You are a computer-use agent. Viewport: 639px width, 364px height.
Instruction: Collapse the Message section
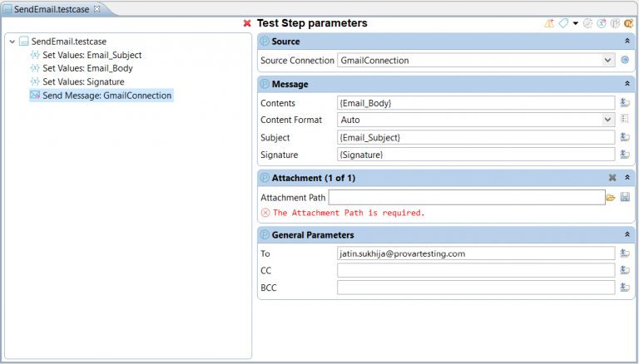tap(627, 84)
